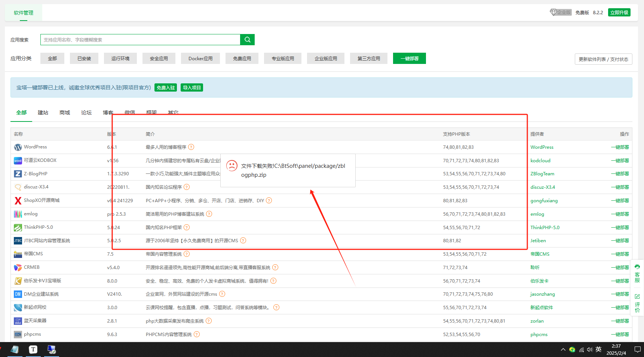
Task: Filter by 专业版应用 category
Action: 283,58
